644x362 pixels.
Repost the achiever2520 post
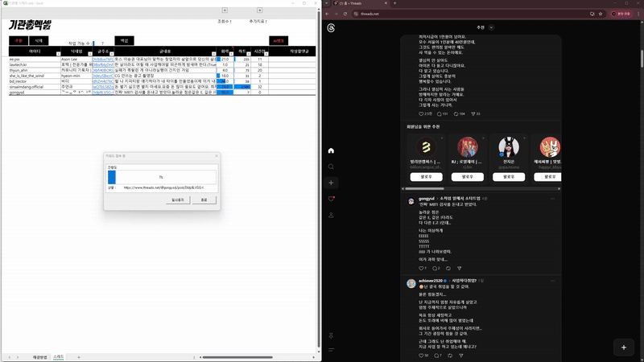(450, 356)
